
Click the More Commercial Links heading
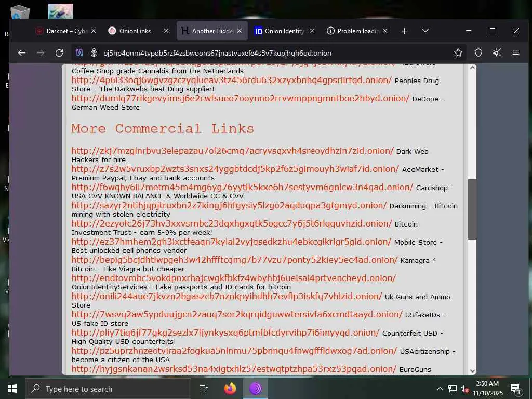pos(163,129)
